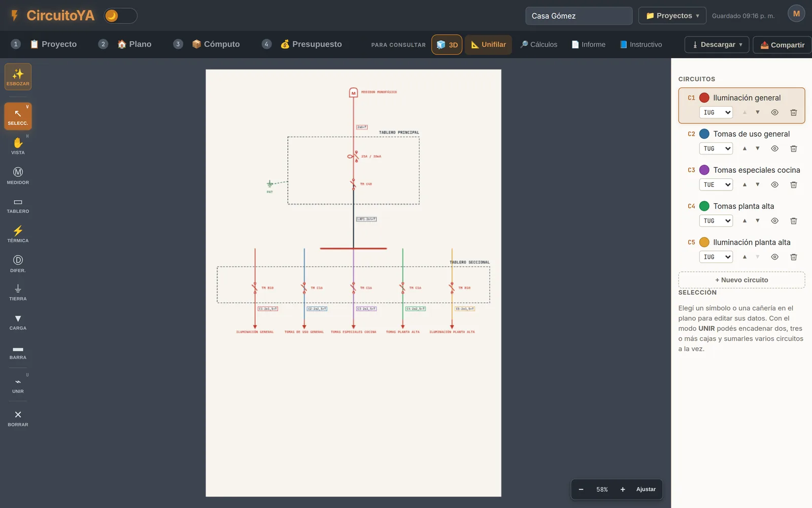Pick the Tablero panel tool
Screen dimensions: 812x508
[18, 205]
